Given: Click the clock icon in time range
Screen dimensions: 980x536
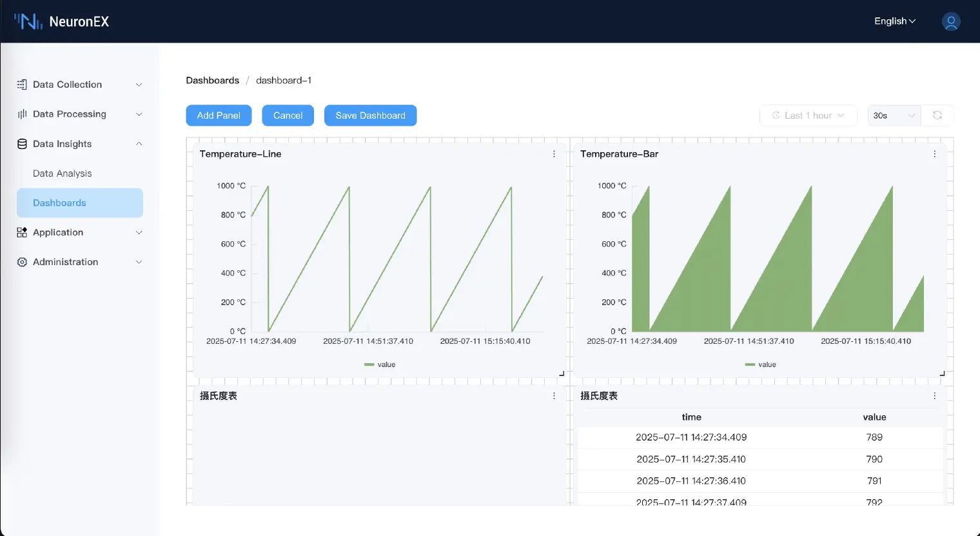Looking at the screenshot, I should tap(776, 115).
